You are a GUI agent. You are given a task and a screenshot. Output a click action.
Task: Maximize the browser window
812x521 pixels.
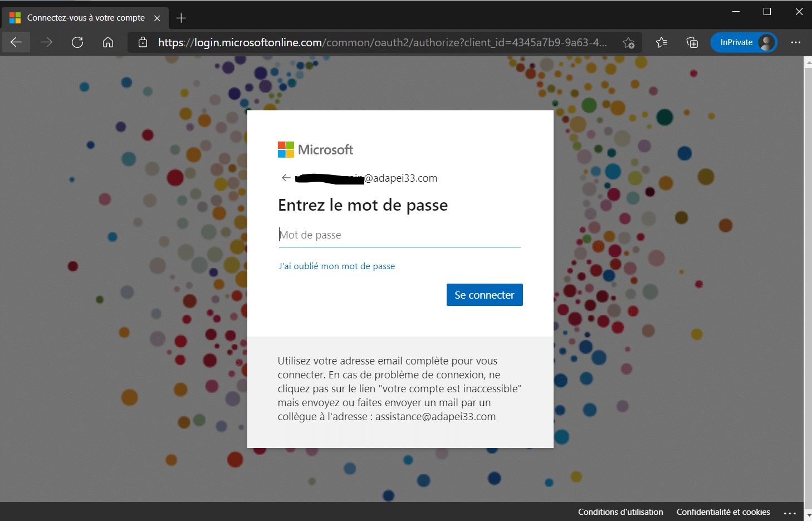pyautogui.click(x=767, y=11)
